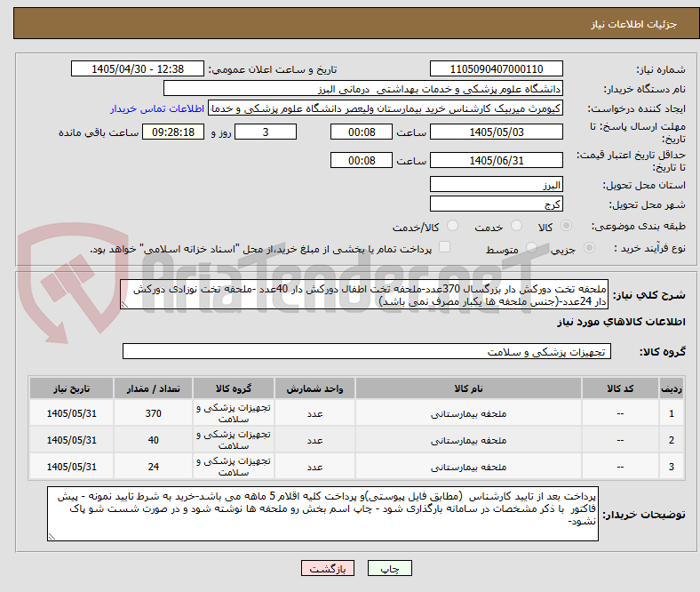
Task: Click the resize handle of buyer notes textarea
Action: click(x=52, y=537)
